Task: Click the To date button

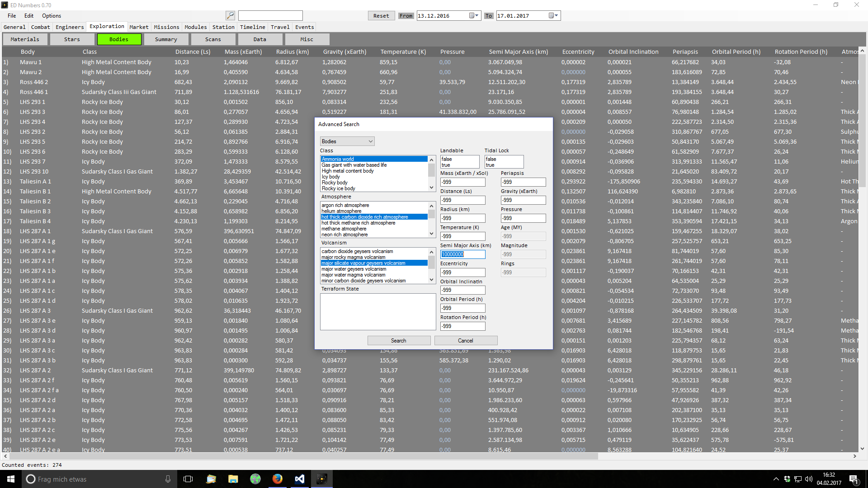Action: [x=489, y=16]
